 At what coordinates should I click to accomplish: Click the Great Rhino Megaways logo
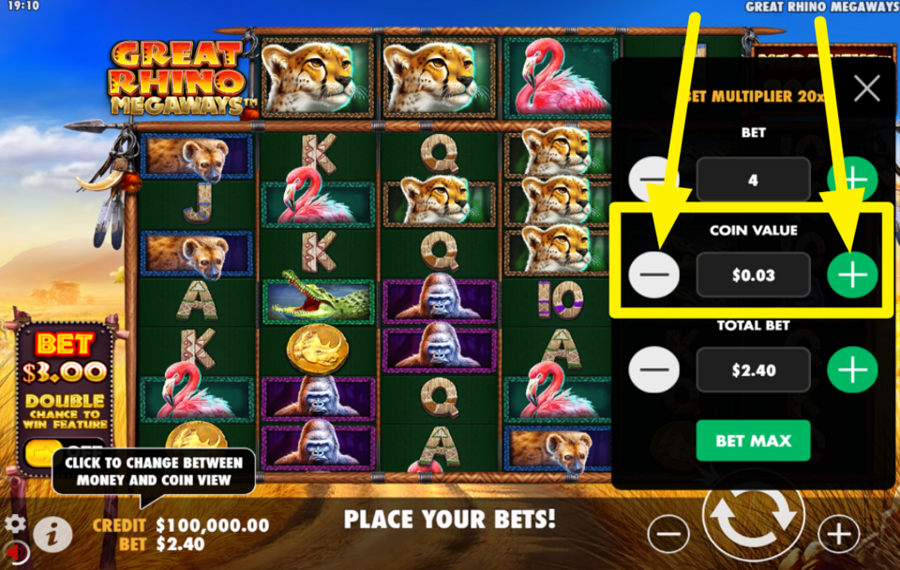[x=180, y=77]
